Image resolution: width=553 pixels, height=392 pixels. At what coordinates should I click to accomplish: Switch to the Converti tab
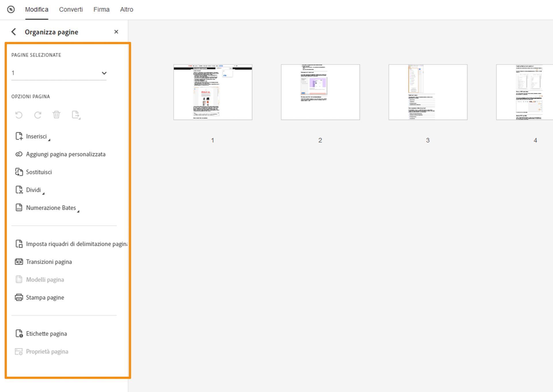tap(71, 10)
